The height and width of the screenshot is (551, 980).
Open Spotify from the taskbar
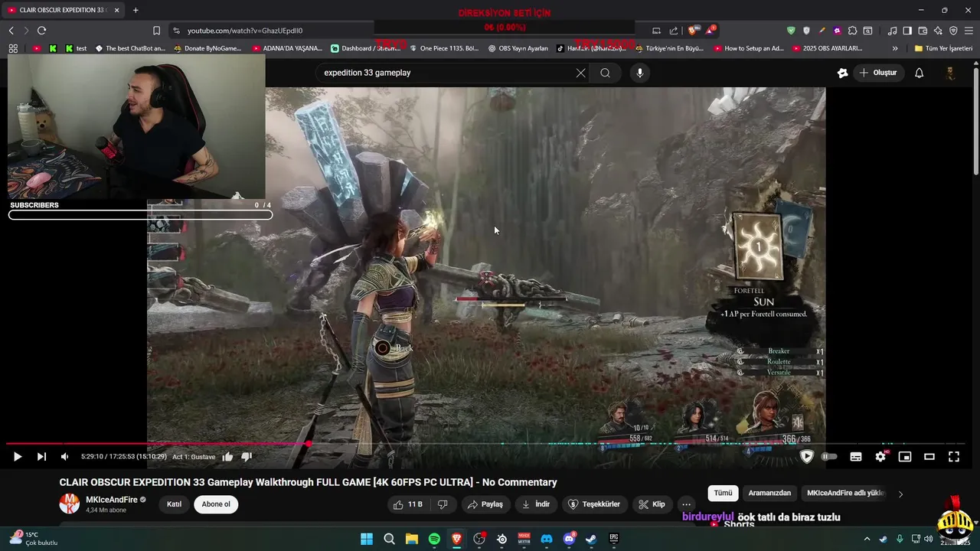click(434, 539)
